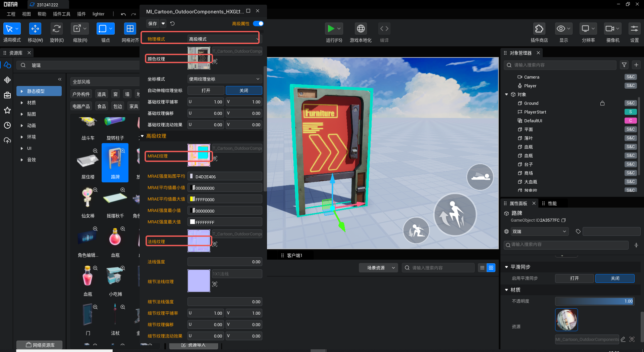Open the 保存 dropdown arrow
Screen dimensions: 644x352
coord(163,24)
